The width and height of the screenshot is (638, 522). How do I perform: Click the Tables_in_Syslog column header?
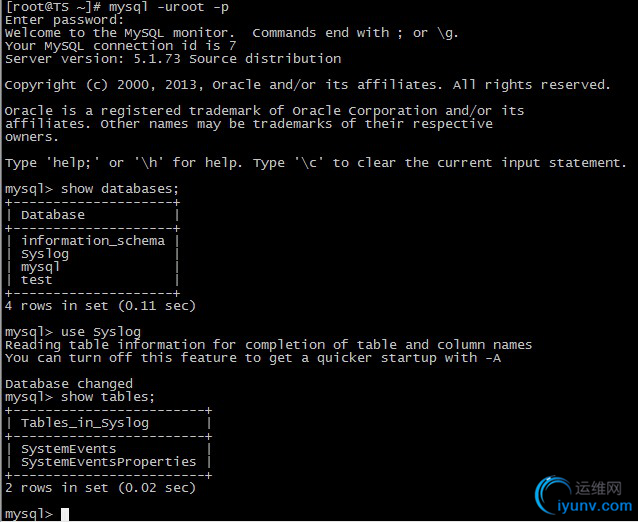click(x=85, y=423)
